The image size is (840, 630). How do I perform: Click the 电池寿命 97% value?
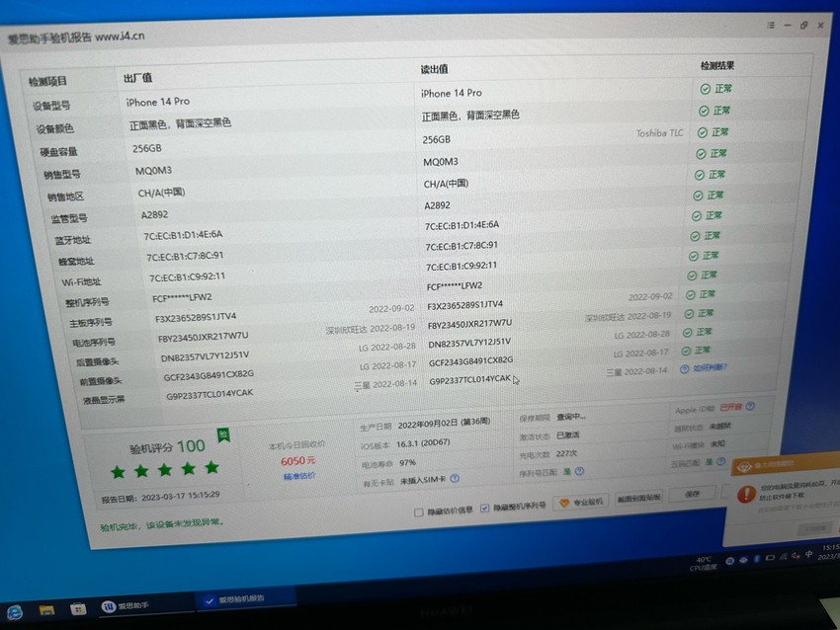click(x=407, y=463)
